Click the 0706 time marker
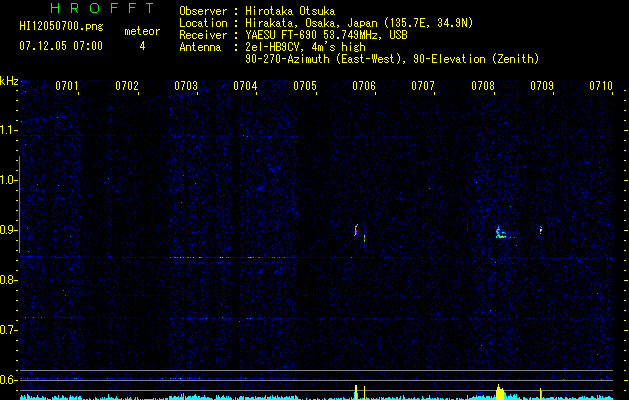Image resolution: width=629 pixels, height=400 pixels. pos(364,86)
